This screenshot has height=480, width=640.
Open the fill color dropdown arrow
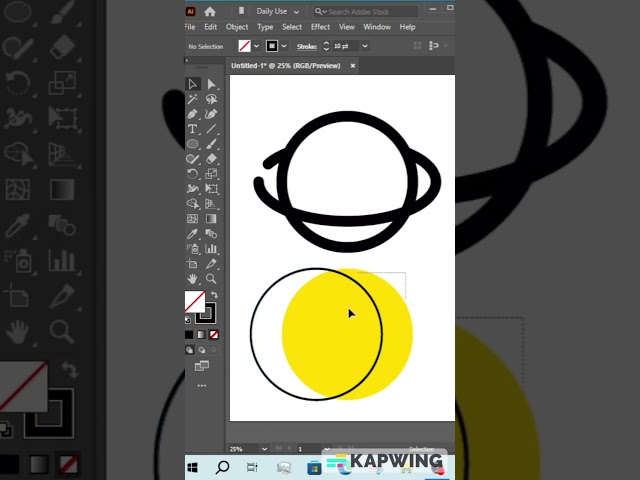(256, 46)
